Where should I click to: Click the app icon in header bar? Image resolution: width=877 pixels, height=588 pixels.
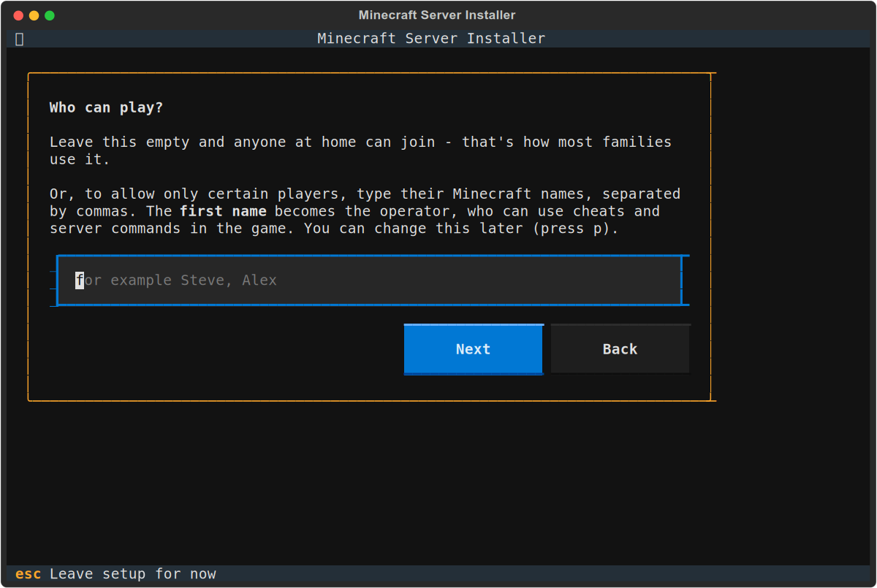tap(19, 39)
